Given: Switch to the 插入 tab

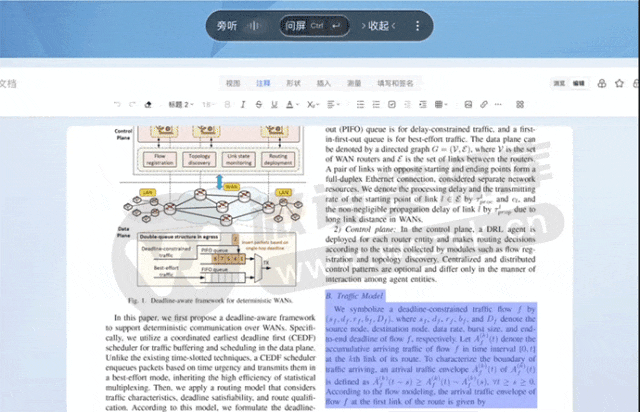Looking at the screenshot, I should tap(324, 83).
